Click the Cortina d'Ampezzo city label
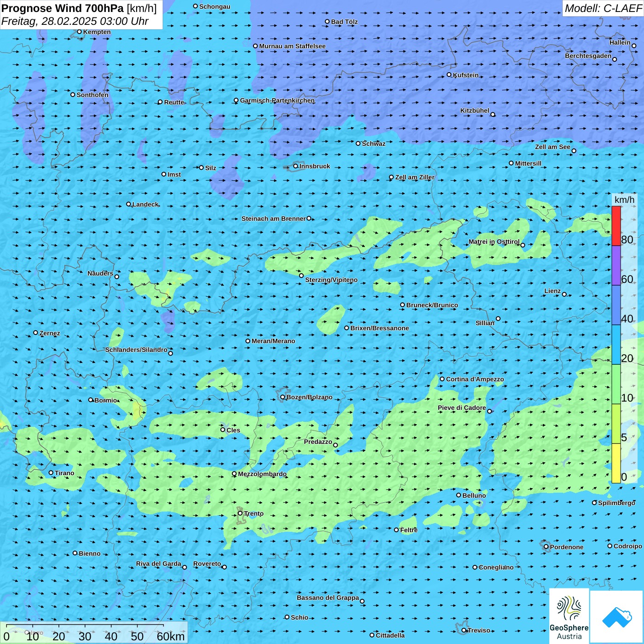Image resolution: width=644 pixels, height=644 pixels. pyautogui.click(x=475, y=379)
